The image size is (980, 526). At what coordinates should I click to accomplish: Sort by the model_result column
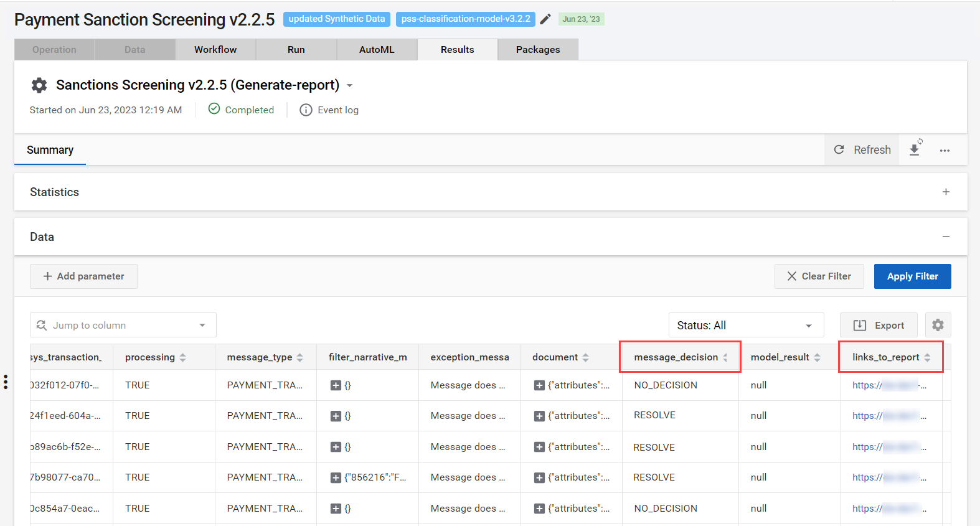tap(817, 357)
